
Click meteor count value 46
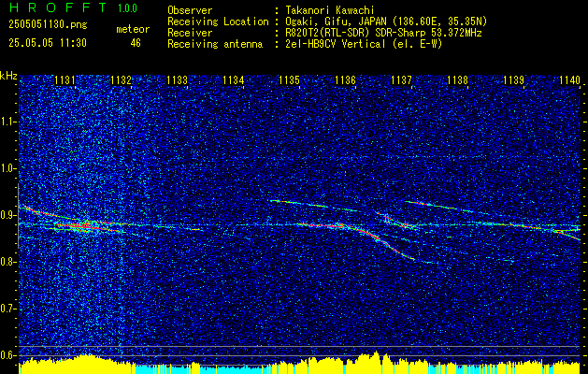[136, 43]
